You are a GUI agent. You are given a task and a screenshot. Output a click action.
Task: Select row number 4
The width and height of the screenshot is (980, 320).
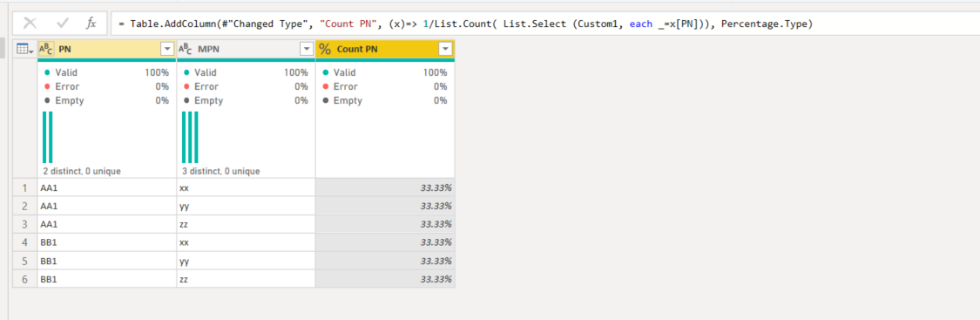coord(25,242)
